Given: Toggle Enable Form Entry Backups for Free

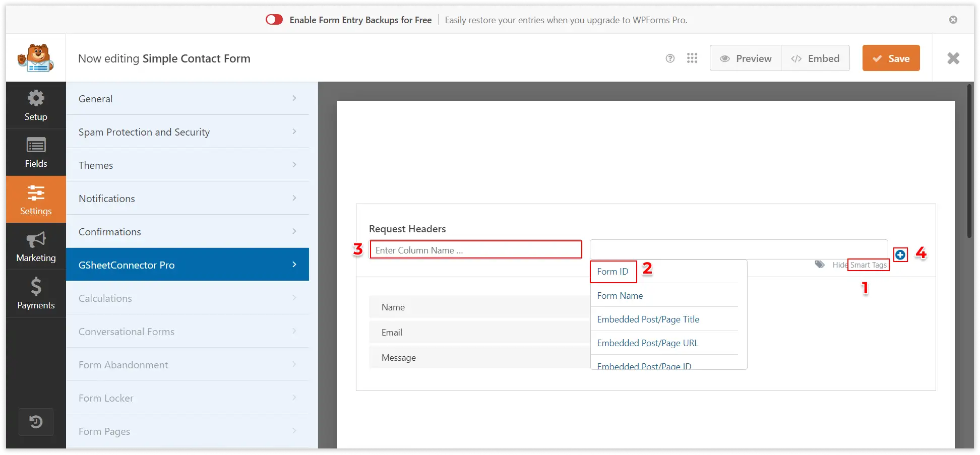Looking at the screenshot, I should 274,19.
